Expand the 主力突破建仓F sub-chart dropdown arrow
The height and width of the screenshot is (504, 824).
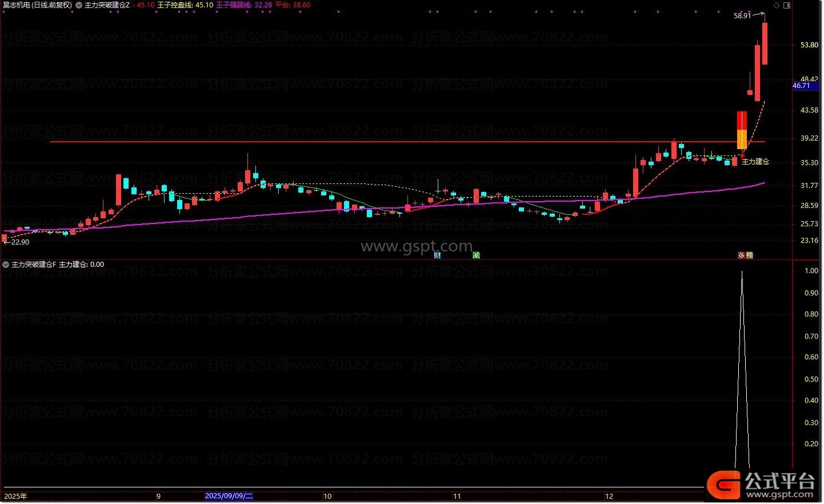click(6, 265)
